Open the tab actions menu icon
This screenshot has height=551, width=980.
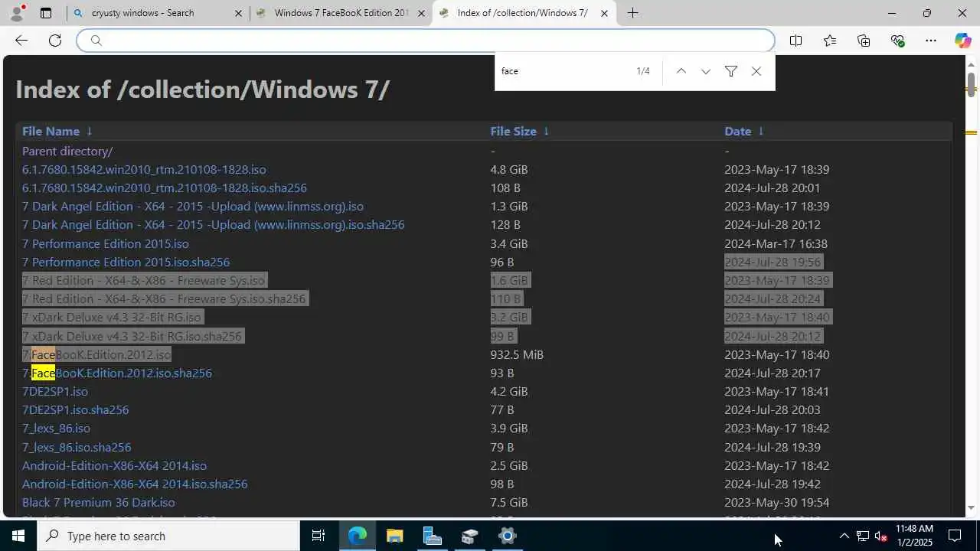(x=46, y=13)
